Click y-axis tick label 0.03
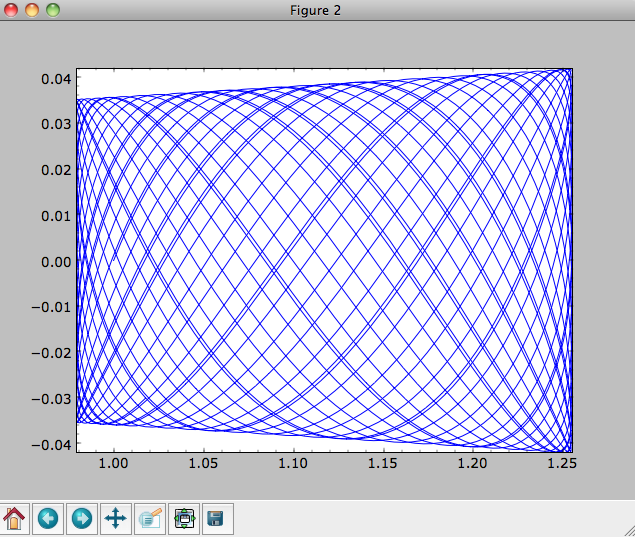Screen dimensions: 635x537 pyautogui.click(x=56, y=124)
